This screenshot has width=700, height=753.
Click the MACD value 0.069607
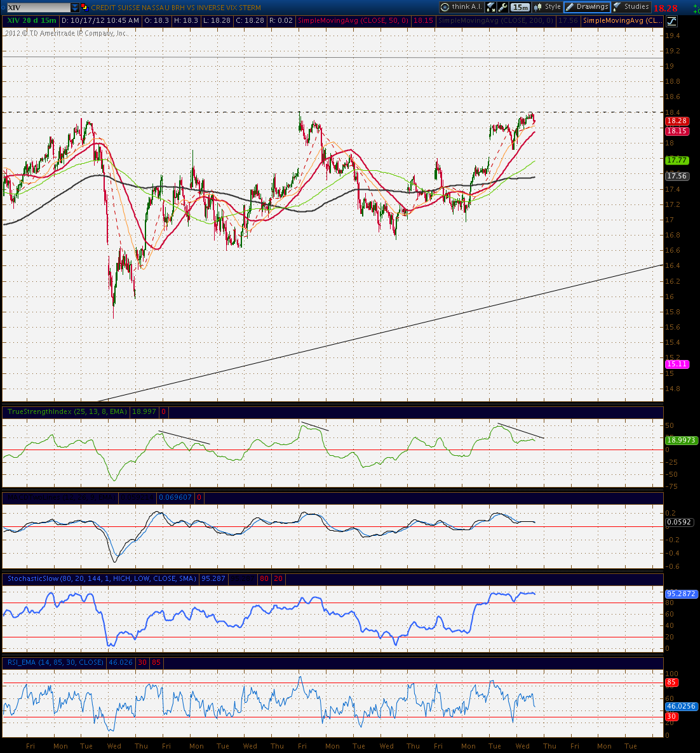tap(175, 498)
